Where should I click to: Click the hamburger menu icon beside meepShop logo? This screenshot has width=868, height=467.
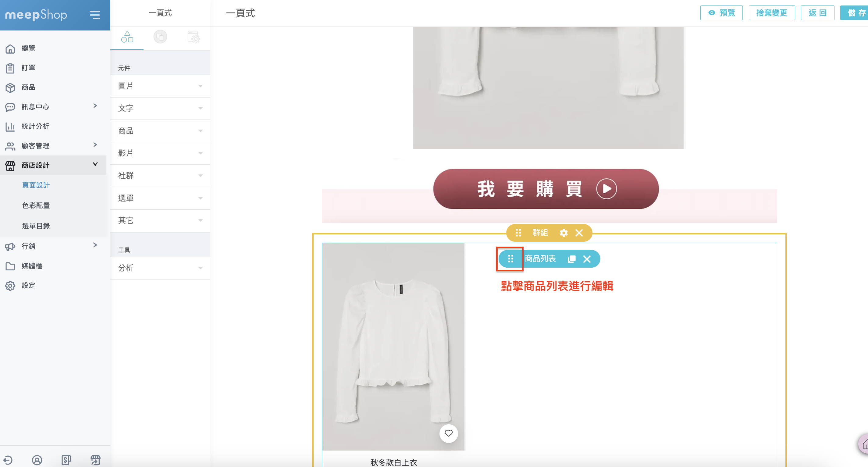[x=95, y=15]
